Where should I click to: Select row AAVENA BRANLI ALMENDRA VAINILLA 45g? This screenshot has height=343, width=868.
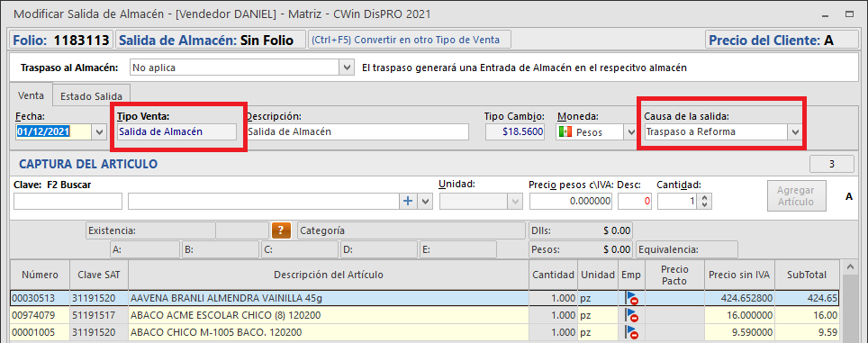[425, 298]
